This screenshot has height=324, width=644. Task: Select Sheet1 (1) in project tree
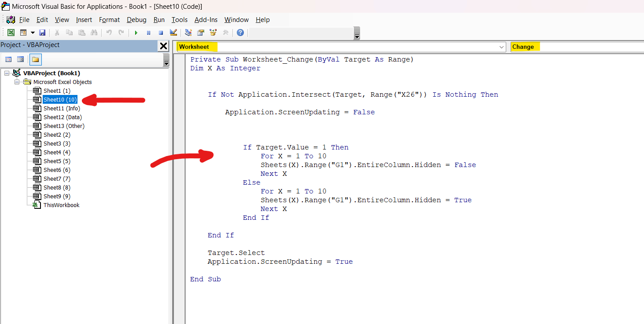coord(57,91)
